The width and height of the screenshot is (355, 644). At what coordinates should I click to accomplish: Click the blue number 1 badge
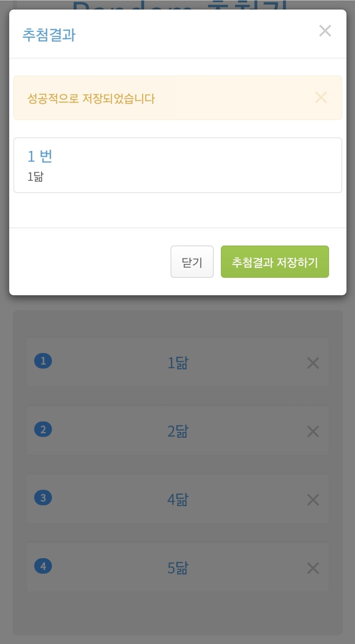point(43,361)
